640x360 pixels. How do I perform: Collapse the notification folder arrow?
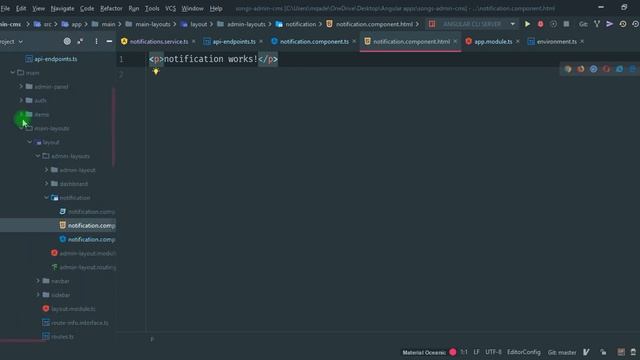(47, 198)
